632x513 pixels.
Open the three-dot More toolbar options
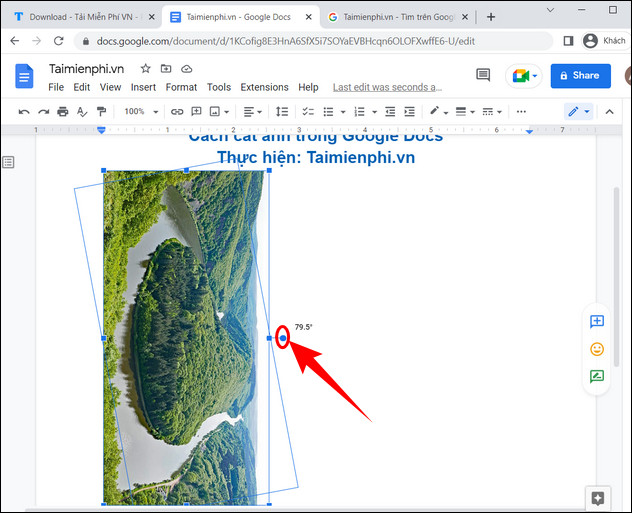coord(521,112)
